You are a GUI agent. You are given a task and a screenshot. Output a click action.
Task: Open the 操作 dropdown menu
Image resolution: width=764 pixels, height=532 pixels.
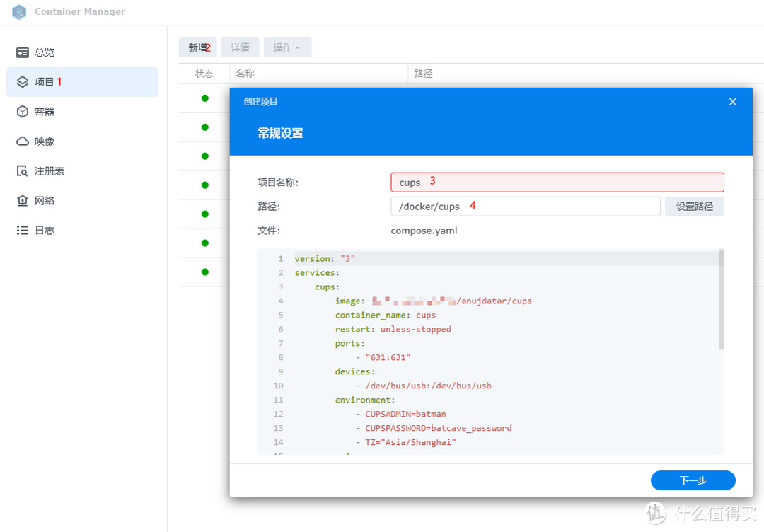tap(286, 47)
